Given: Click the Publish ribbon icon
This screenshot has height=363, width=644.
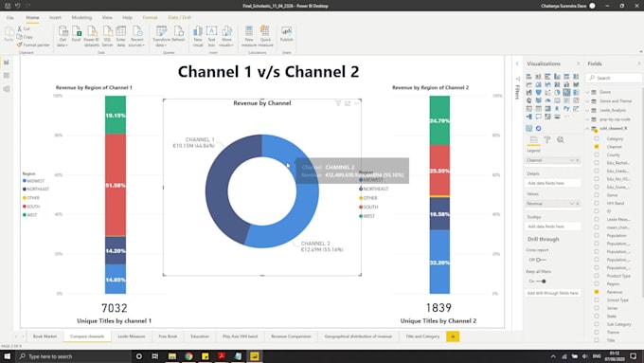Looking at the screenshot, I should [286, 34].
